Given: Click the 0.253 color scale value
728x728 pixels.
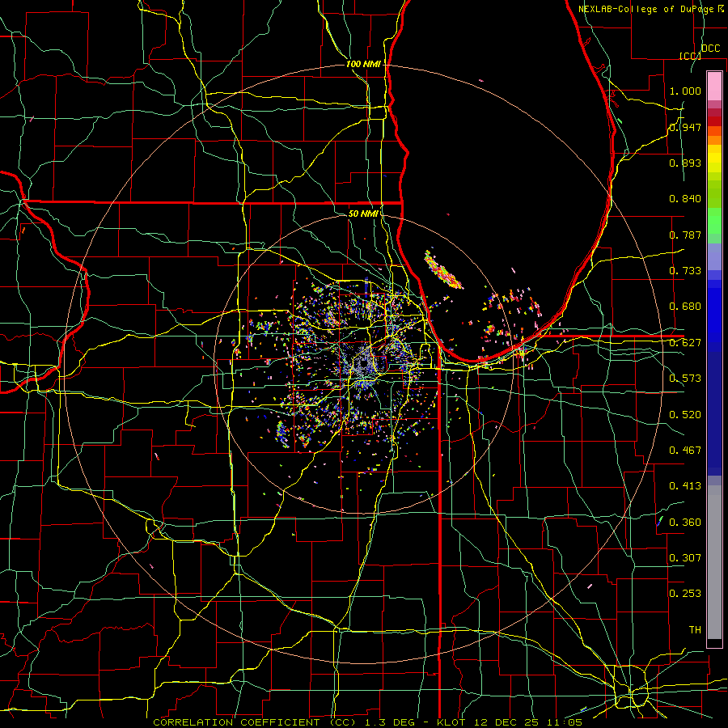Looking at the screenshot, I should point(685,594).
